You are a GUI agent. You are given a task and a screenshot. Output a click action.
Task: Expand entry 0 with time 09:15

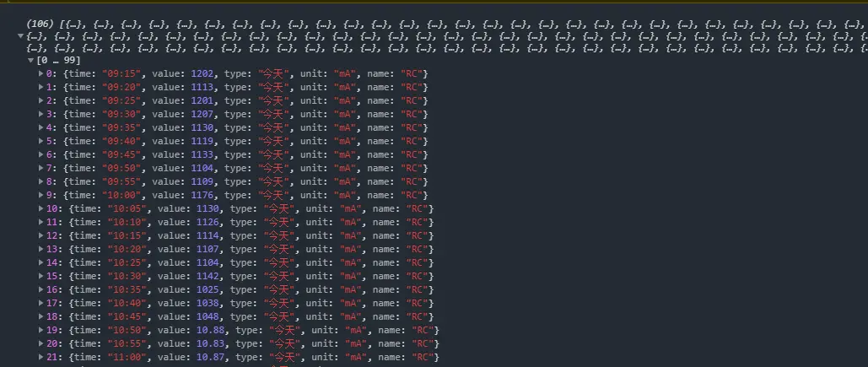[x=41, y=73]
